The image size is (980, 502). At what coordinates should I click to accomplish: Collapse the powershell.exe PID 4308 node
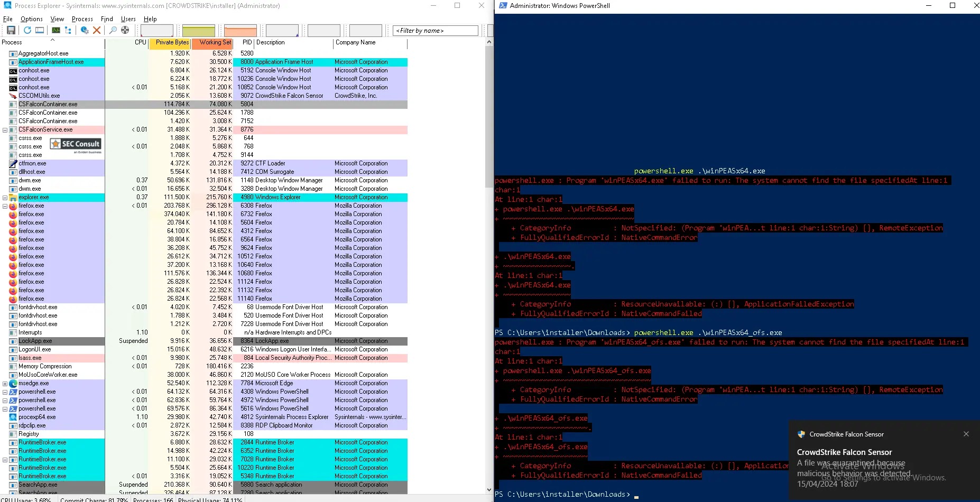(5, 392)
